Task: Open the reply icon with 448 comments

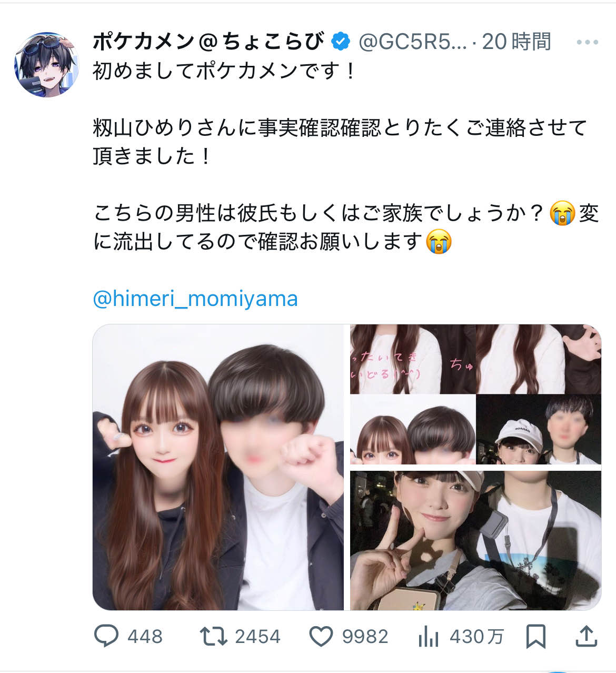Action: coord(106,636)
